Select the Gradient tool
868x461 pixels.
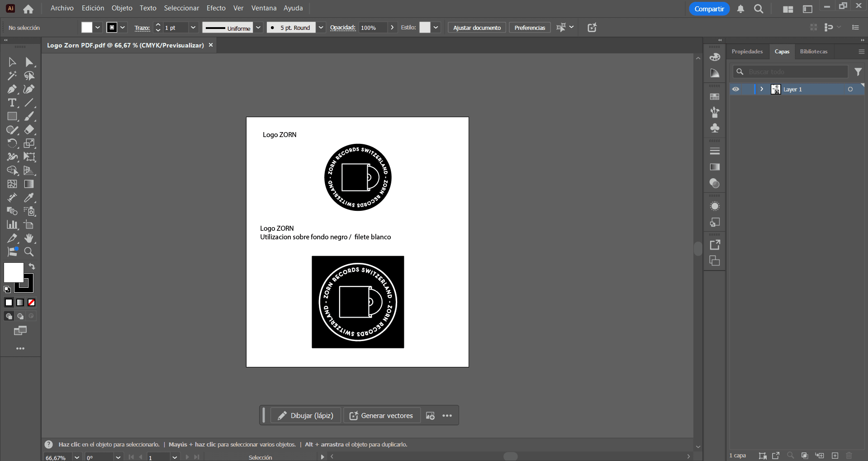pos(29,184)
